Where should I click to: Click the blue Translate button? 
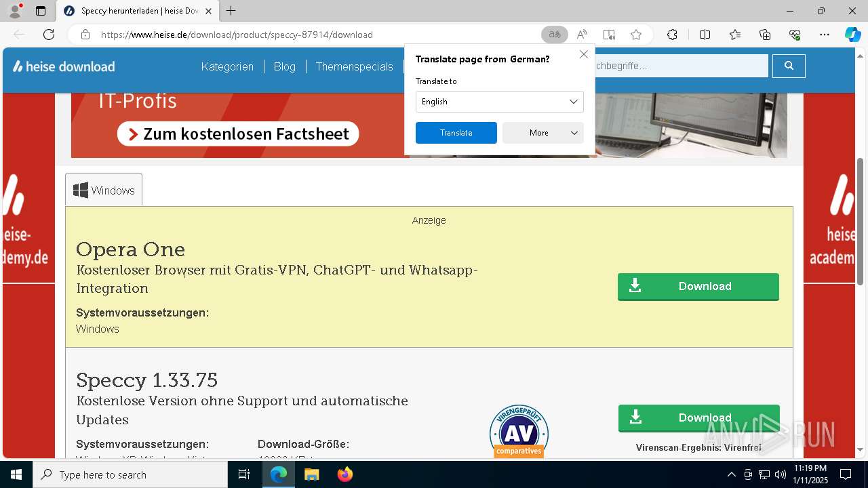(x=456, y=133)
